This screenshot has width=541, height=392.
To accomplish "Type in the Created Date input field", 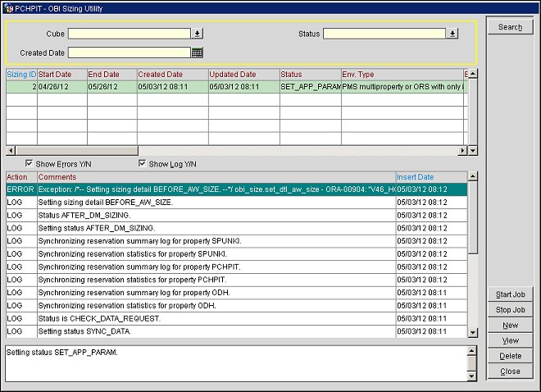I will click(129, 52).
